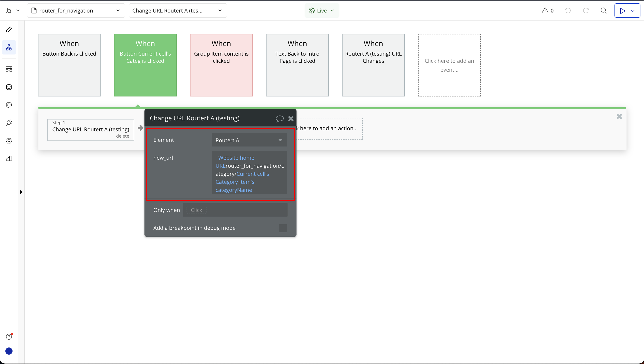This screenshot has width=644, height=364.
Task: Select Routert A URL Changes event
Action: [x=373, y=65]
